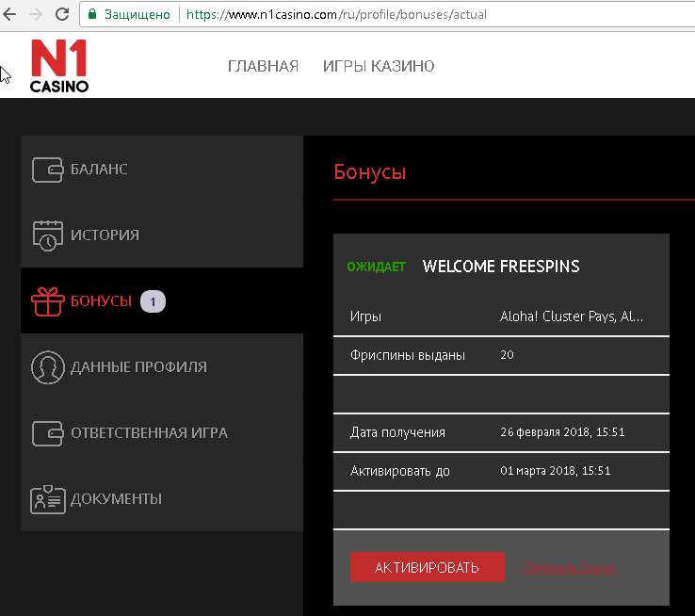Image resolution: width=695 pixels, height=616 pixels.
Task: Click the Защищено secure label
Action: point(137,15)
